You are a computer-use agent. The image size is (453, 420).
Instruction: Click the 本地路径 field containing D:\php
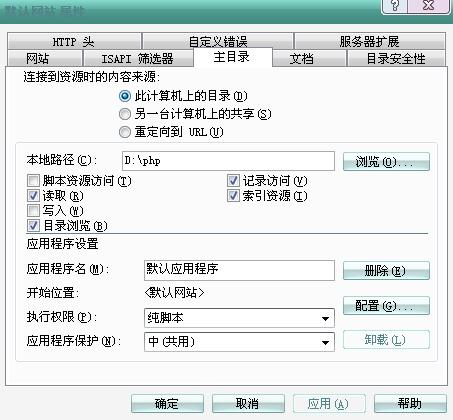228,161
